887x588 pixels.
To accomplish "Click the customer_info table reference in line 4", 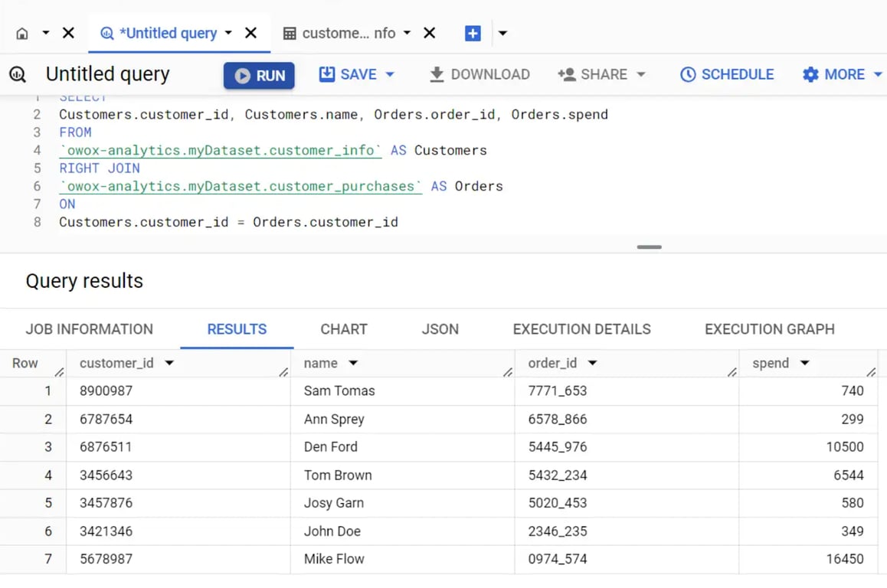I will (x=221, y=150).
